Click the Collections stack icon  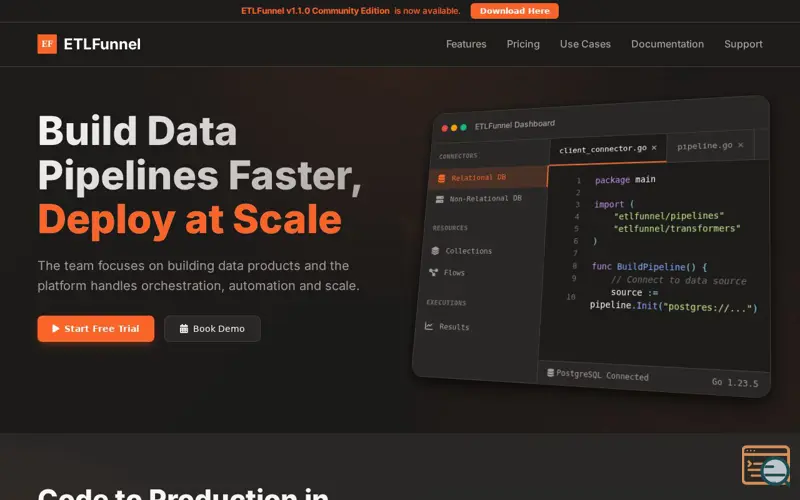pyautogui.click(x=435, y=251)
